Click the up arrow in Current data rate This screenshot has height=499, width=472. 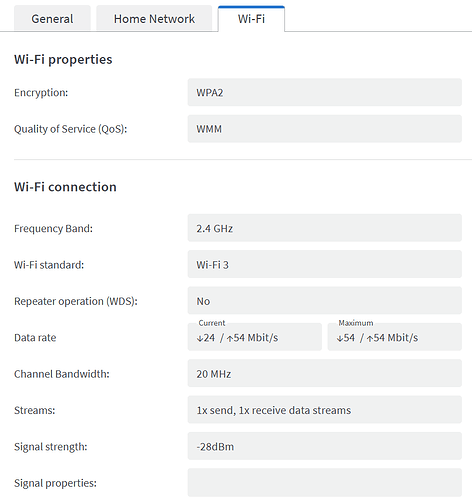pyautogui.click(x=230, y=338)
